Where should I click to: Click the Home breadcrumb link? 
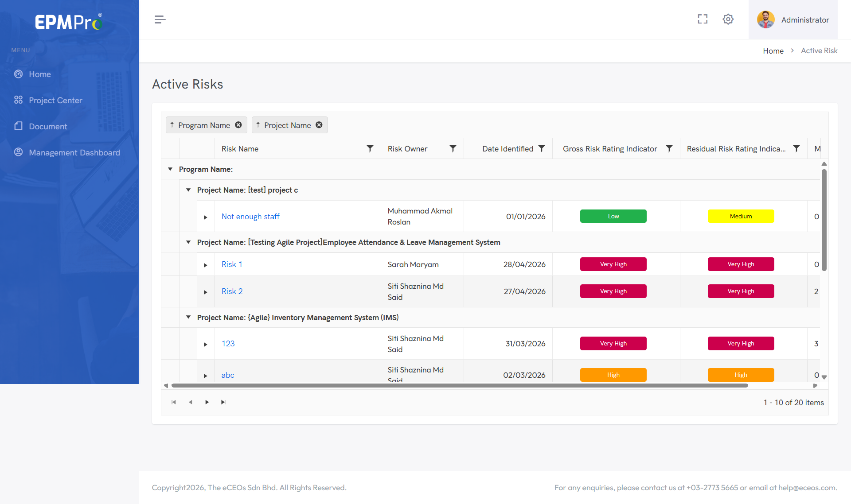coord(773,51)
